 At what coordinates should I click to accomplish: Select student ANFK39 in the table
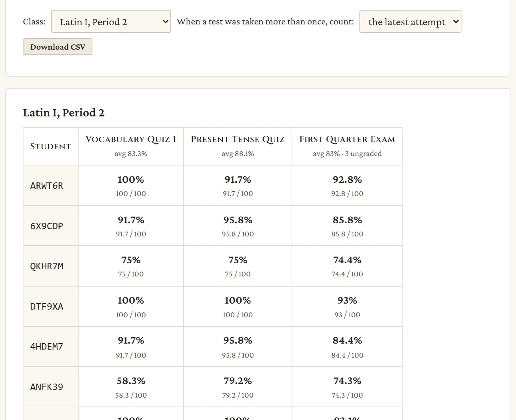(x=47, y=387)
